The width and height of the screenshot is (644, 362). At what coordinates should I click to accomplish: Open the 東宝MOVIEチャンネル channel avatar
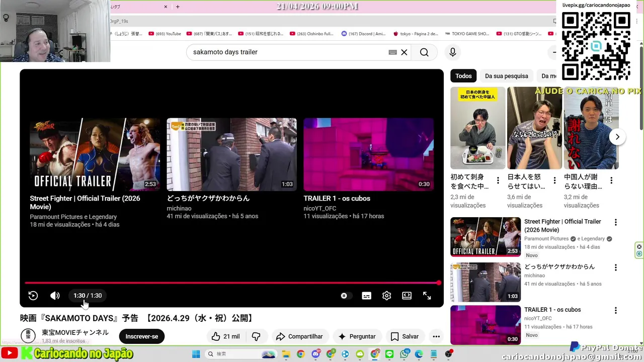click(x=28, y=336)
